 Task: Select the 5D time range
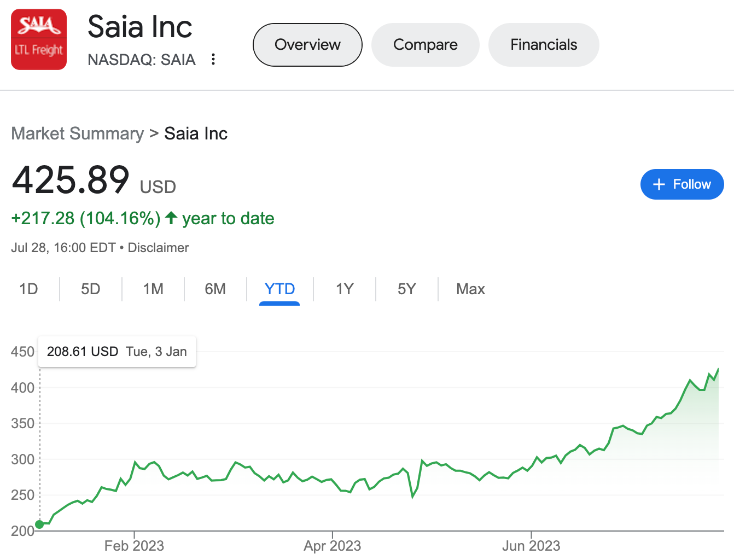click(x=91, y=289)
